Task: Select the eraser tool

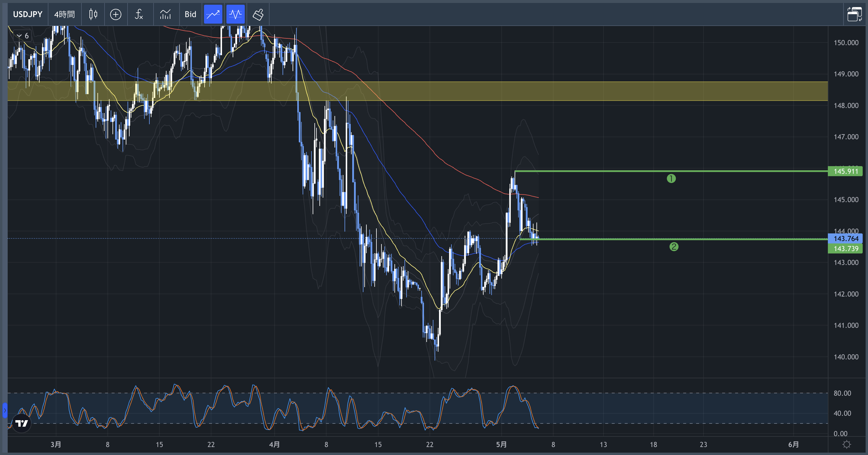Action: 258,14
